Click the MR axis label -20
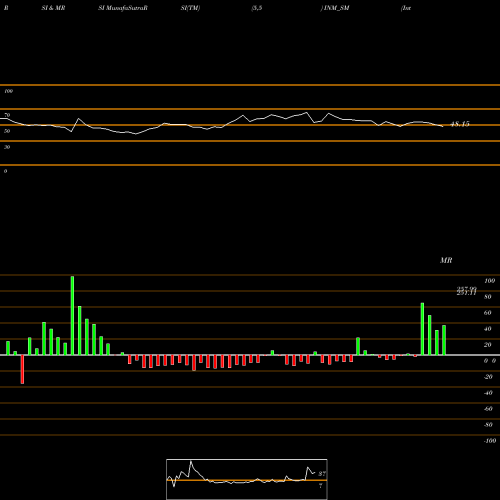Screen dimensions: 500x500 [488, 377]
